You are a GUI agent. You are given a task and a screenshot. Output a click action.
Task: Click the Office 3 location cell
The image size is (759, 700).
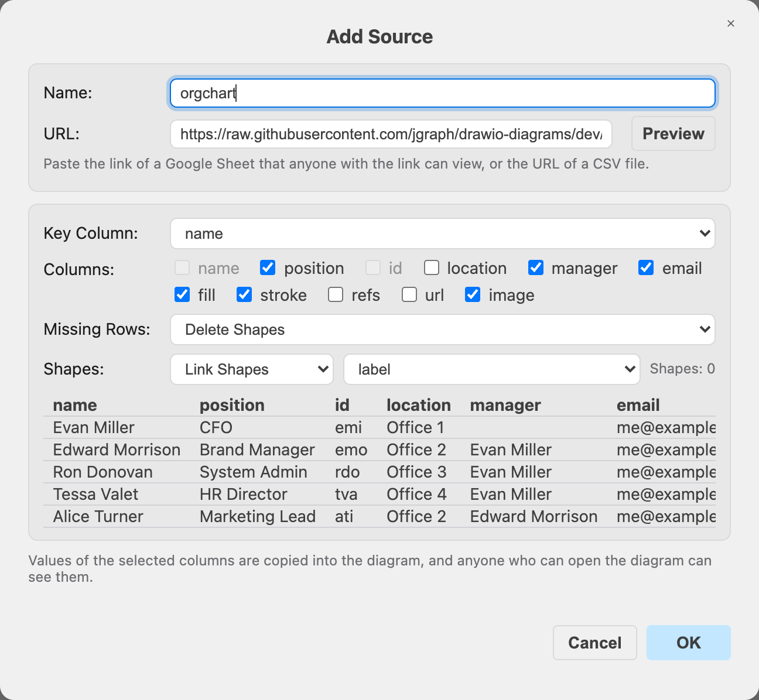point(416,472)
